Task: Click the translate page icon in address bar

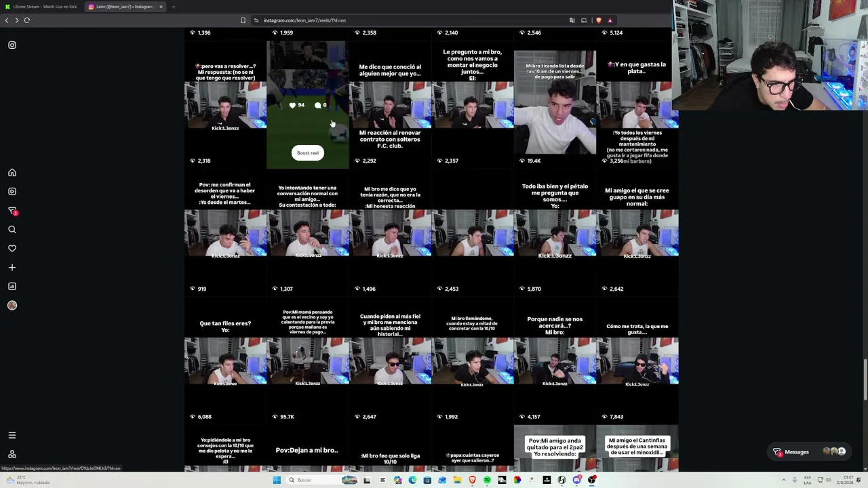Action: 572,20
